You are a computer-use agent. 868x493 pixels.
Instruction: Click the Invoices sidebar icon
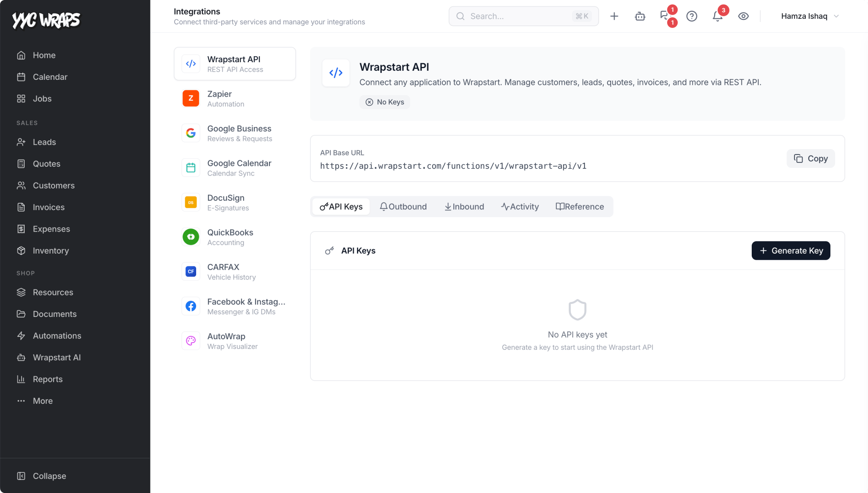[21, 207]
